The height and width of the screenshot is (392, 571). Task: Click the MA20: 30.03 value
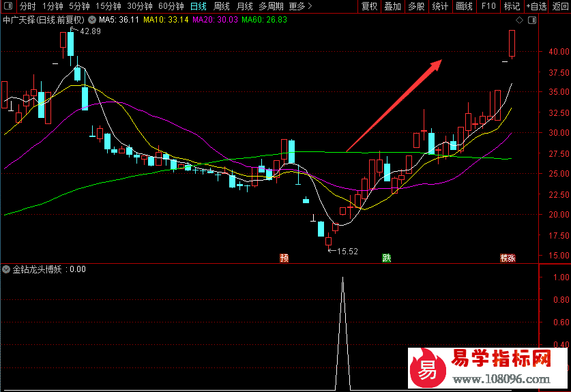[215, 20]
